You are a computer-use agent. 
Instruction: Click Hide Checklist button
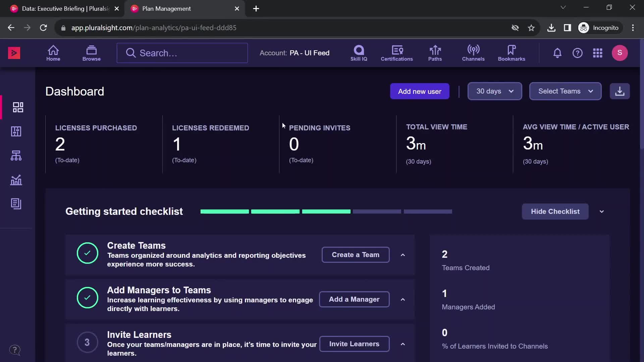click(555, 212)
